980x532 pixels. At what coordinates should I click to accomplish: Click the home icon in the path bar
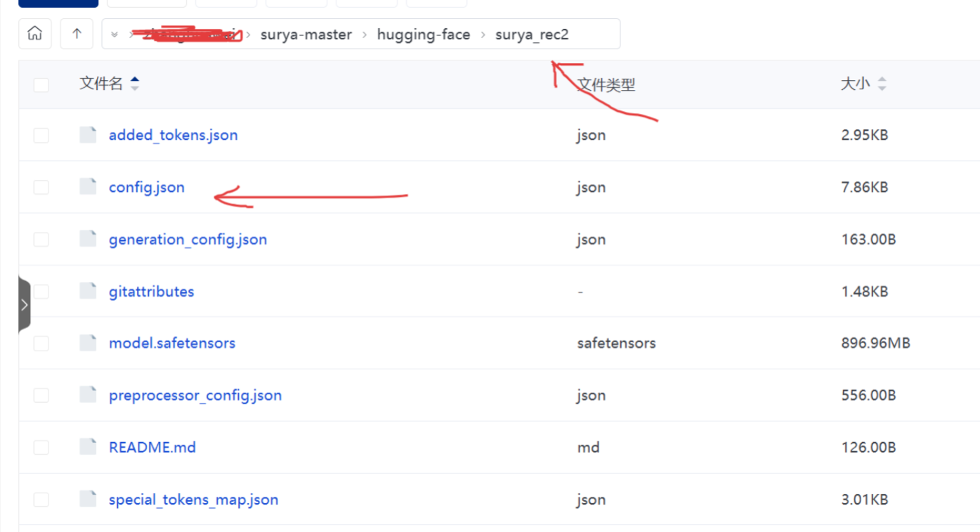click(35, 34)
